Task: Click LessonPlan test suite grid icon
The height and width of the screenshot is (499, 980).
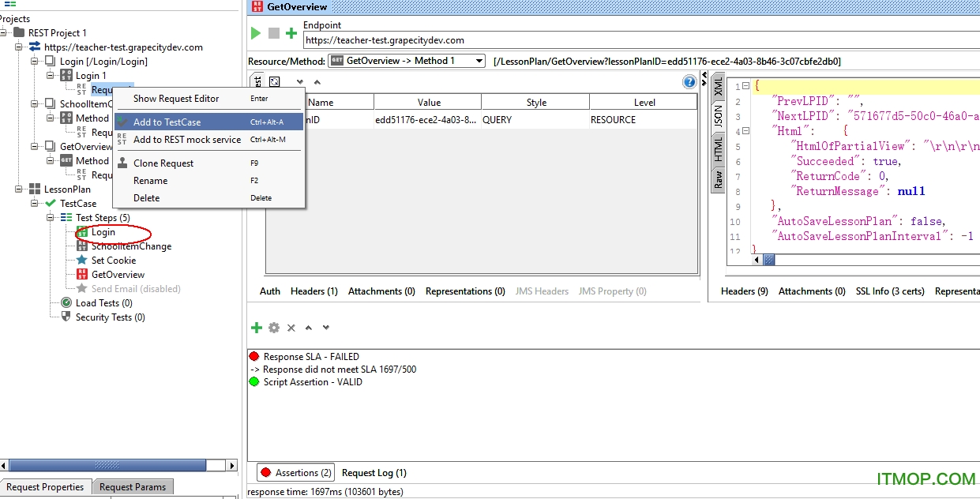Action: click(x=35, y=189)
